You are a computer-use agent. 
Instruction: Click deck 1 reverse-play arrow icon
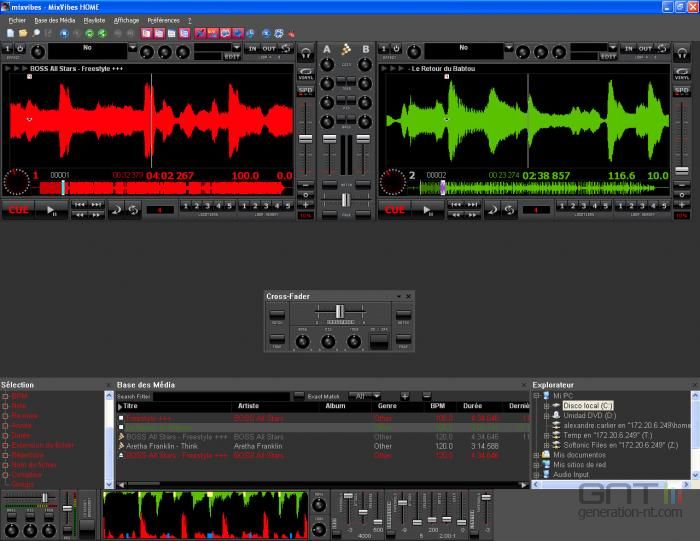point(117,209)
